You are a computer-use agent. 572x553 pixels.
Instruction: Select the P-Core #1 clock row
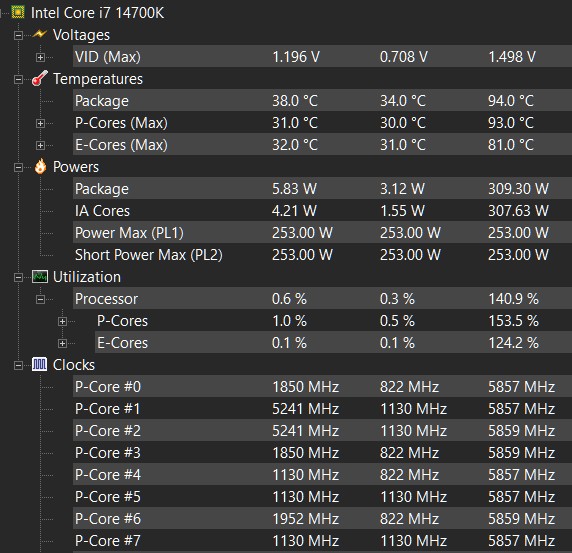322,409
